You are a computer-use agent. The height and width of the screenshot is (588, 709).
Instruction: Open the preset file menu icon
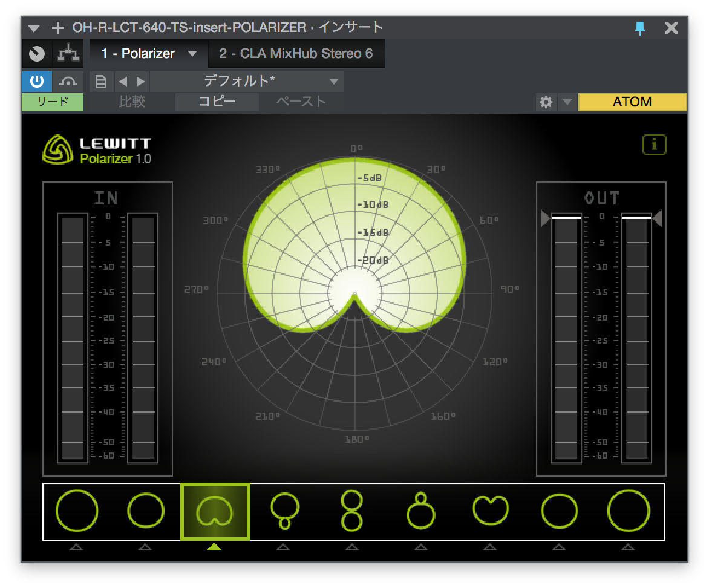(x=100, y=82)
